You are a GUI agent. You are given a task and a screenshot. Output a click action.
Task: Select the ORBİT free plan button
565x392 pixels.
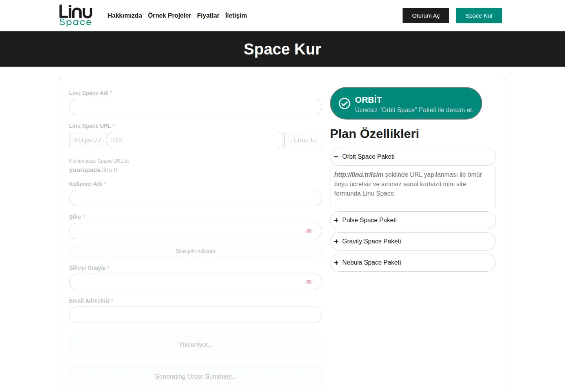(406, 103)
